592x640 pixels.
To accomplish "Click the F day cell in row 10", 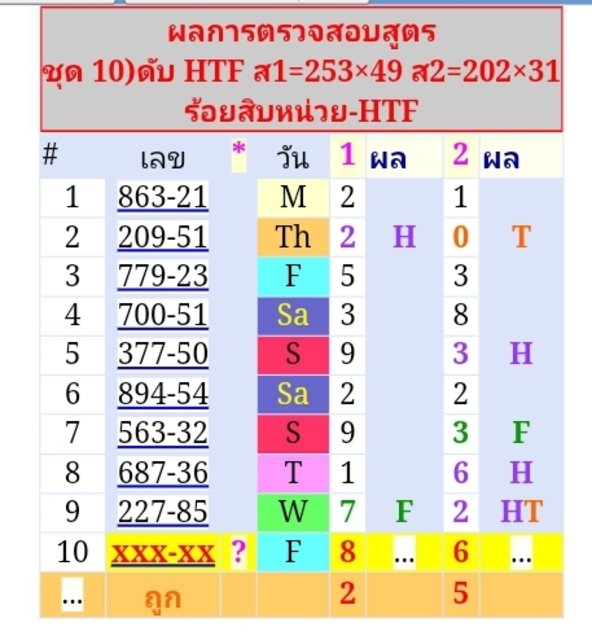I will coord(293,552).
